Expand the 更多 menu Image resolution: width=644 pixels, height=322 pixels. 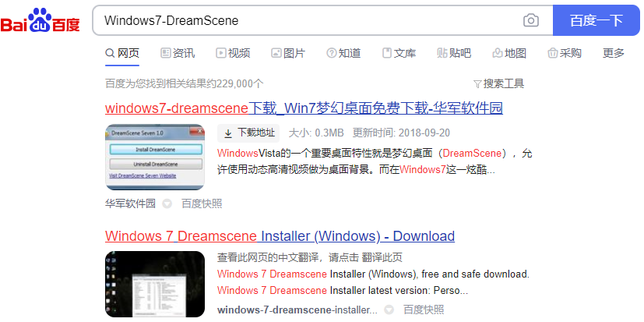(x=614, y=53)
